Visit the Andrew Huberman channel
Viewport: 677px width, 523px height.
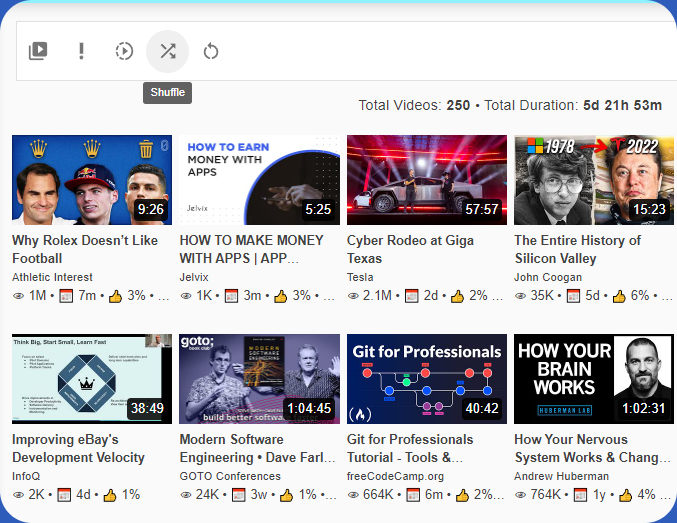pos(561,476)
